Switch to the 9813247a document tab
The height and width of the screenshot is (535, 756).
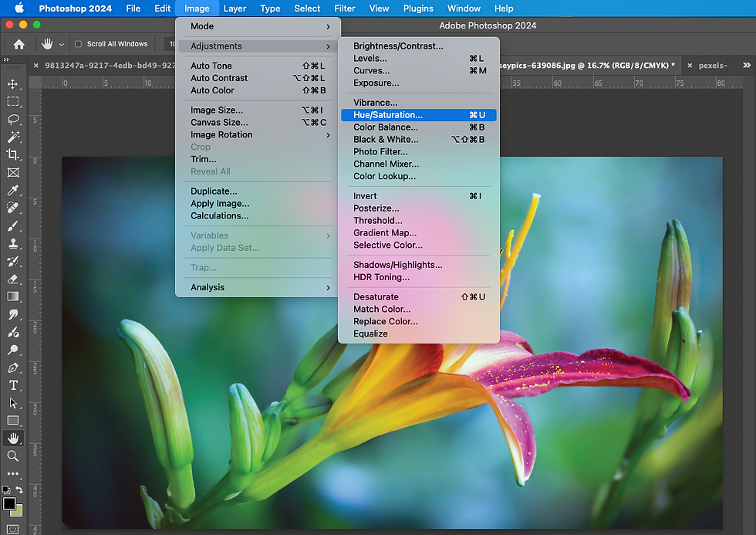click(110, 65)
